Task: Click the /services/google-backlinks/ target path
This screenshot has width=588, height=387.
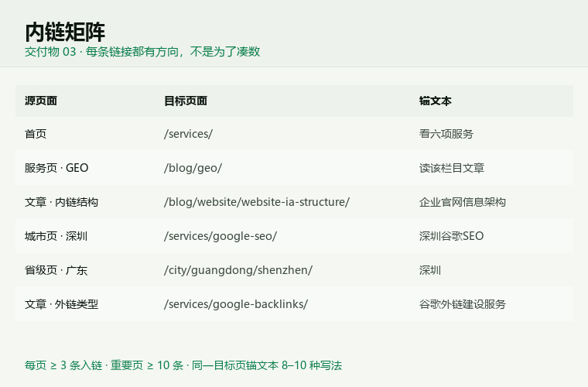Action: [236, 304]
